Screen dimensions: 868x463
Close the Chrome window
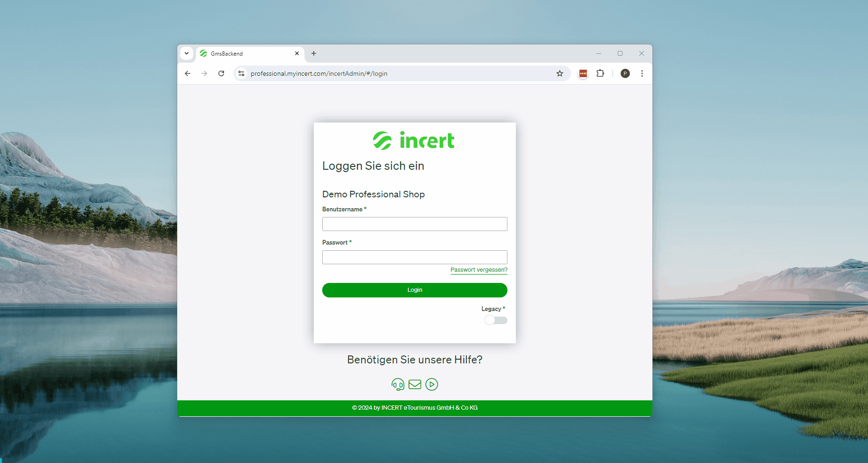coord(642,53)
